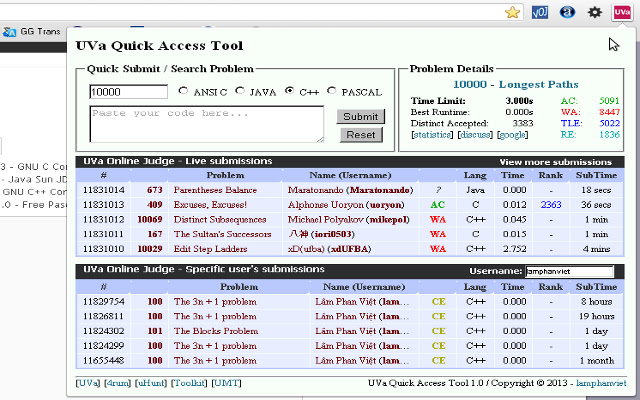
Task: Click the WA count 8447
Action: coord(609,112)
